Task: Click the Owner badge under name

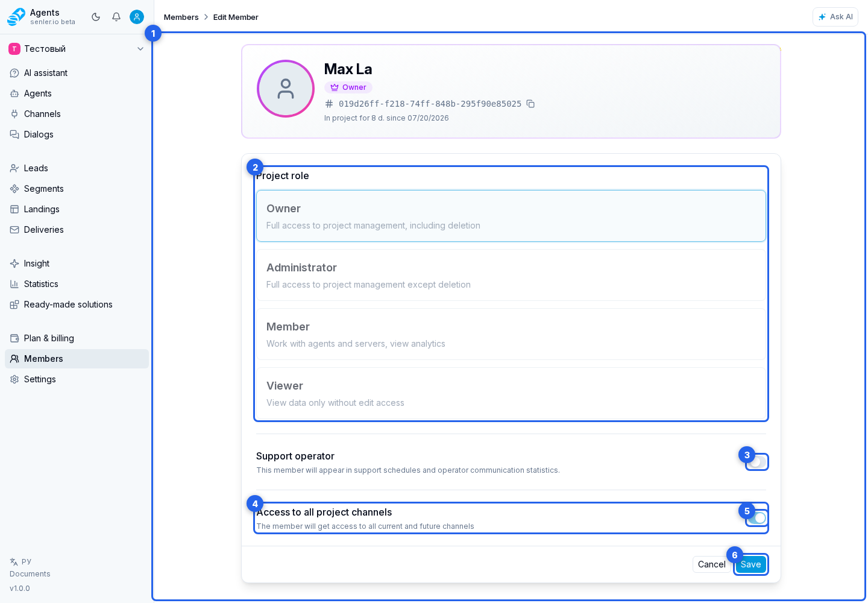Action: pos(348,87)
